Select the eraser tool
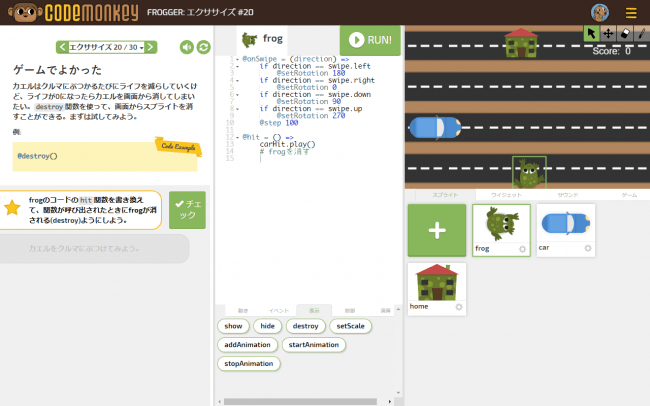Image resolution: width=650 pixels, height=406 pixels. (625, 34)
